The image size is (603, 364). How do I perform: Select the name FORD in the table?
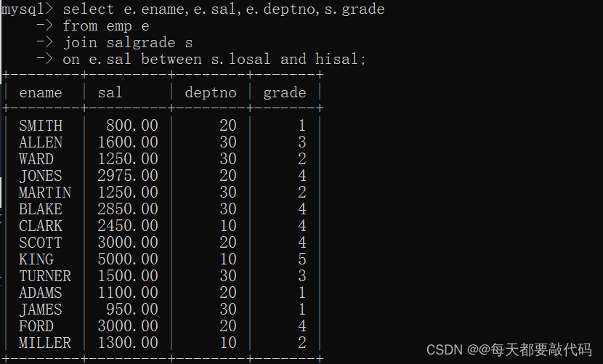pos(36,326)
